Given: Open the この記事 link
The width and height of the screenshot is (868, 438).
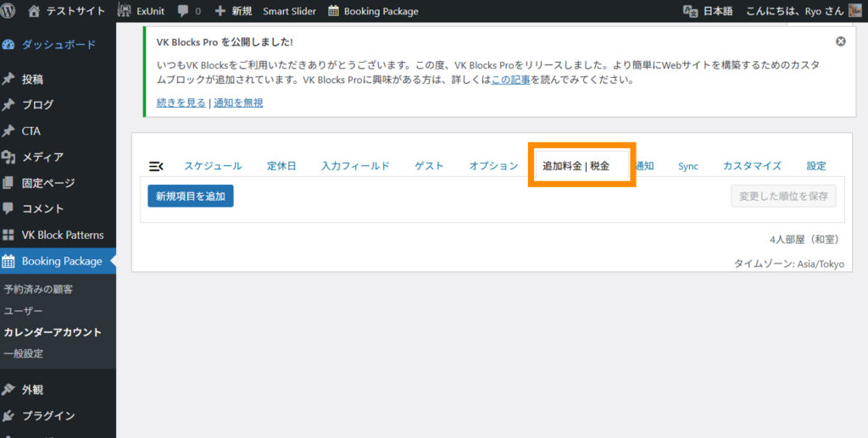Looking at the screenshot, I should coord(511,80).
